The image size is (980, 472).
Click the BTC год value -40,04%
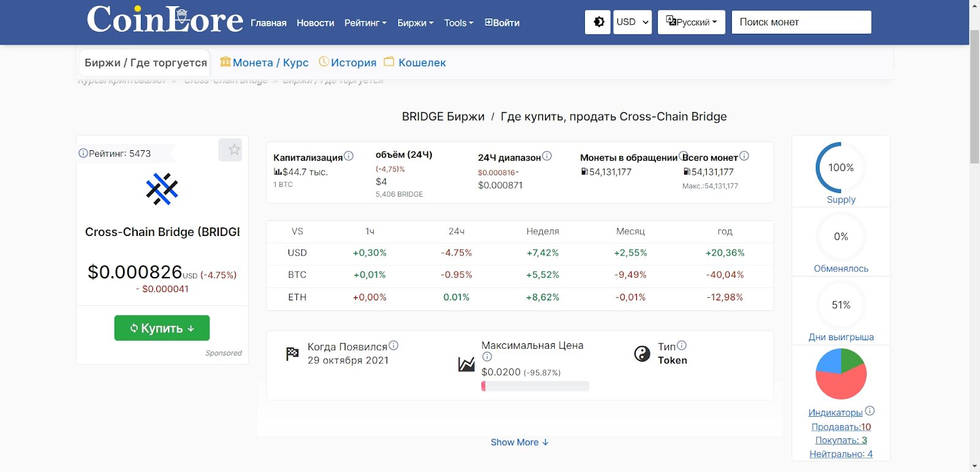[725, 275]
